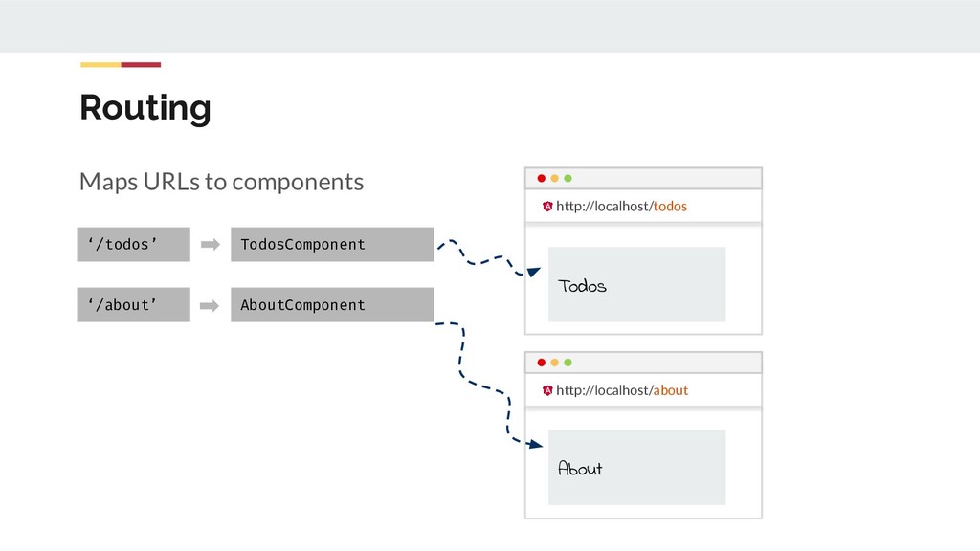Viewport: 980px width, 551px height.
Task: Select the Routing slide title
Action: click(x=145, y=107)
